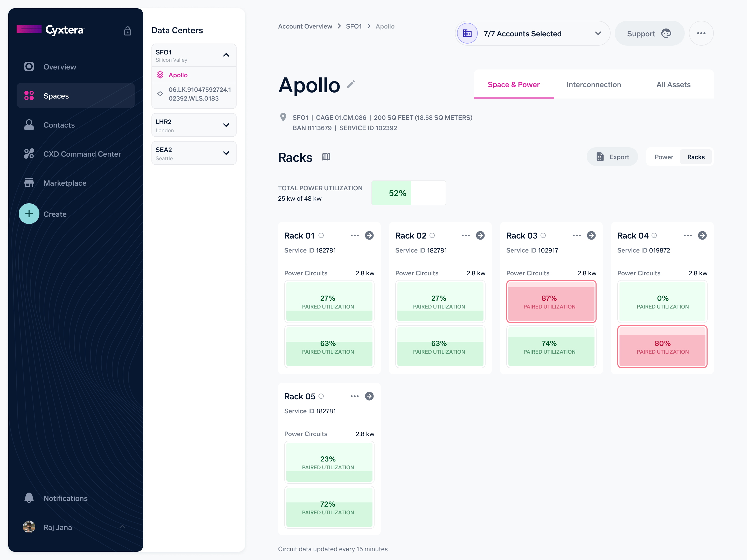Screen dimensions: 747x560
Task: Click the 52% total power utilization bar
Action: [x=409, y=193]
